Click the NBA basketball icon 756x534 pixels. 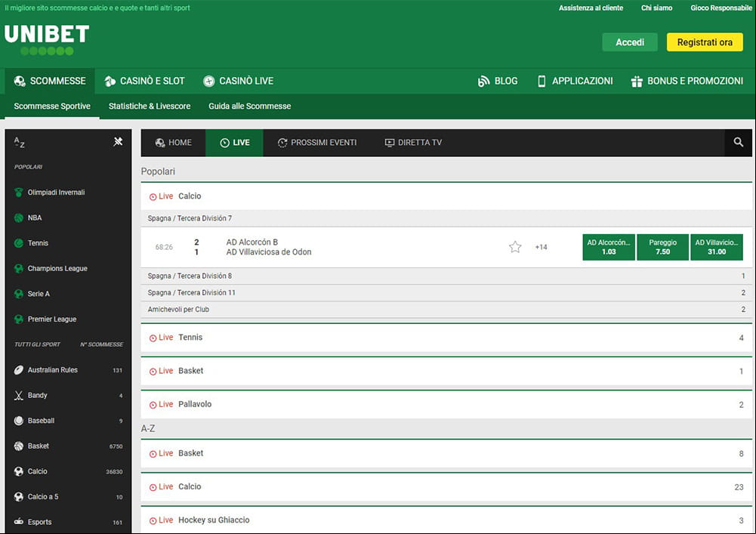tap(19, 218)
